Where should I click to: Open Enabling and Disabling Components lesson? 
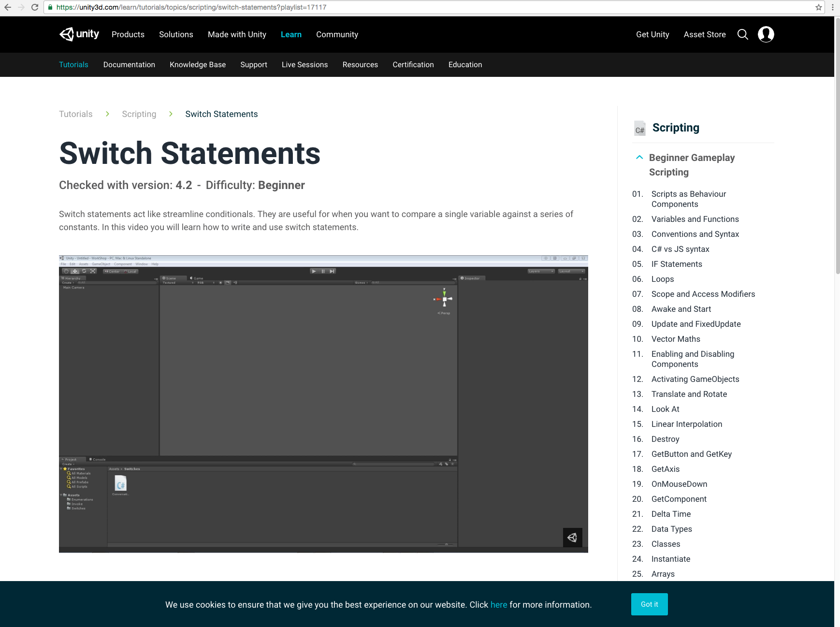coord(693,359)
